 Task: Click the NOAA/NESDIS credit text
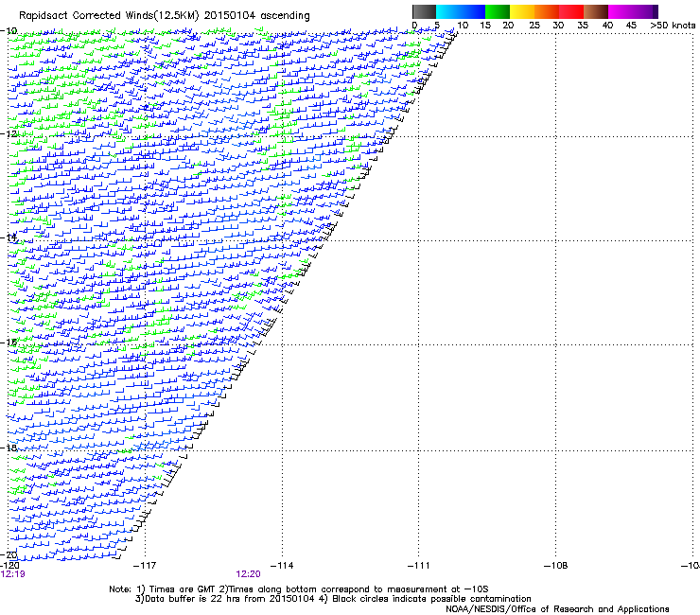coord(557,608)
